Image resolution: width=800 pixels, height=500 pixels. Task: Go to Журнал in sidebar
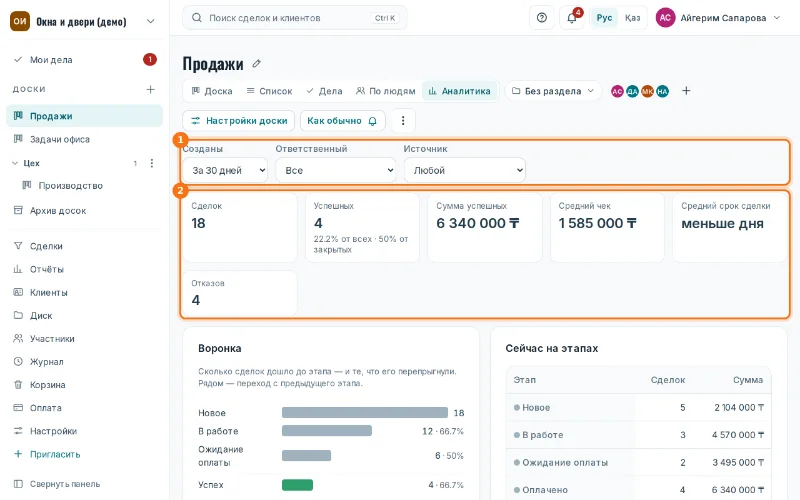[84, 362]
